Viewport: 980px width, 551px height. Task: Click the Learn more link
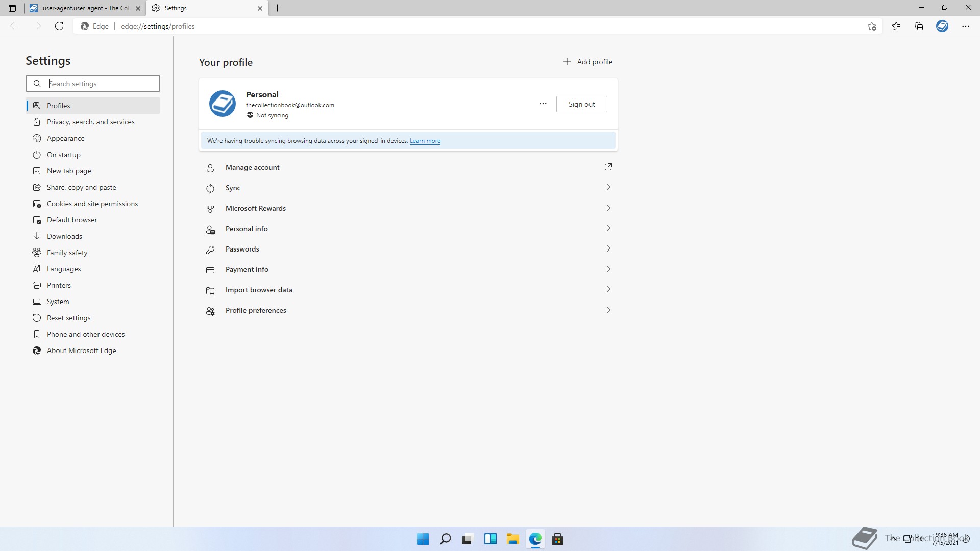click(425, 141)
